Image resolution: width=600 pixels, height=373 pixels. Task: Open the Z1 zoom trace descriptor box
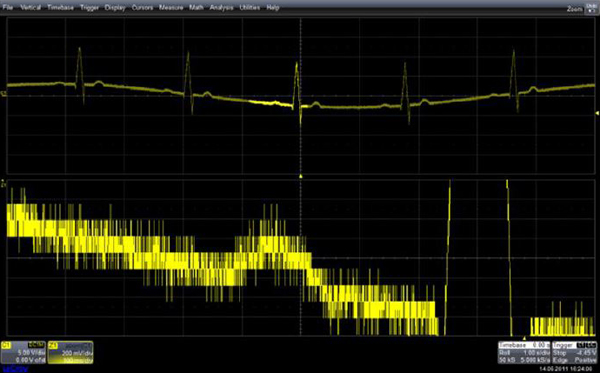point(70,352)
